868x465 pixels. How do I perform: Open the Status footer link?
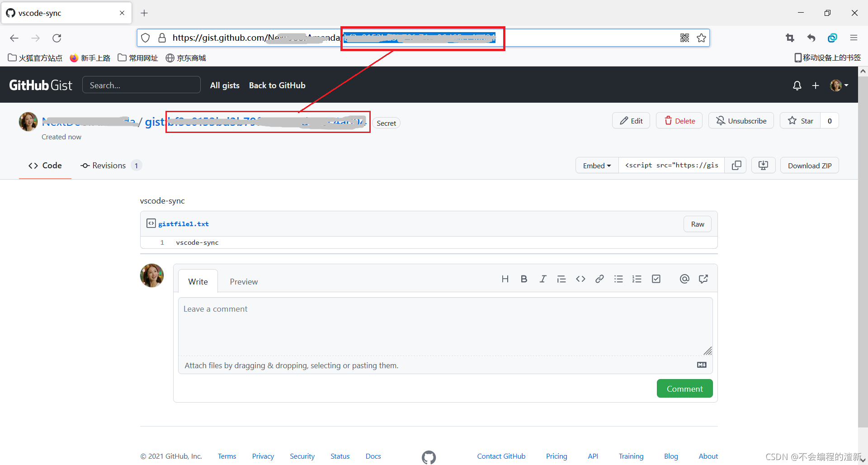340,456
